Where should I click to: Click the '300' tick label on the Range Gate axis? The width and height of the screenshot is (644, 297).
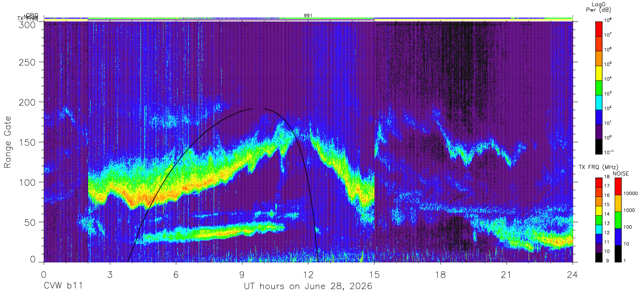pos(28,25)
